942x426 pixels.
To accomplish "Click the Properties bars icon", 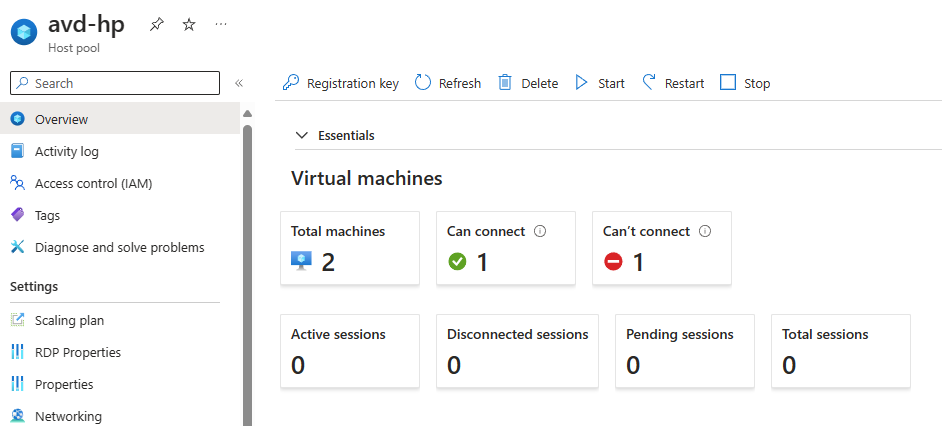I will pyautogui.click(x=18, y=384).
